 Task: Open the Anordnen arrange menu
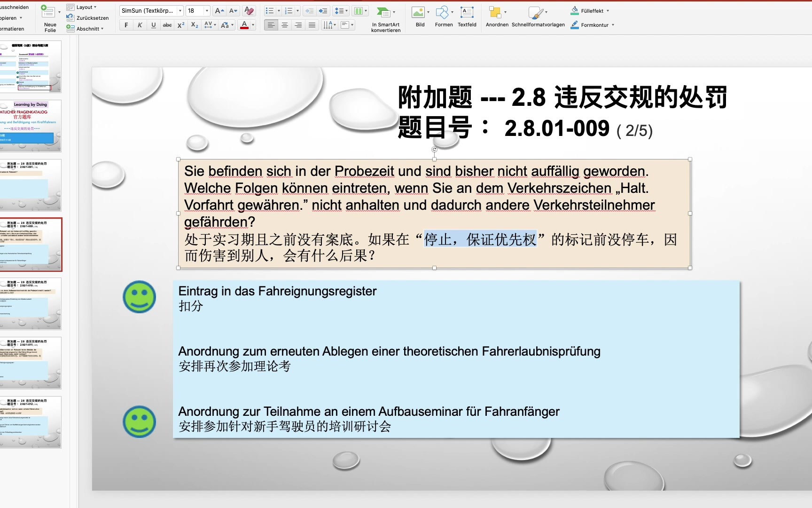pyautogui.click(x=497, y=16)
